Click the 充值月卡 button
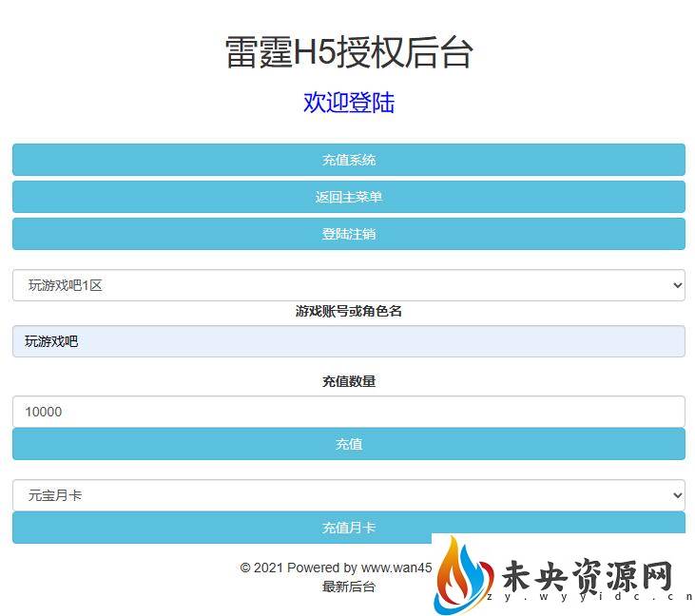Image resolution: width=695 pixels, height=616 pixels. pyautogui.click(x=349, y=528)
